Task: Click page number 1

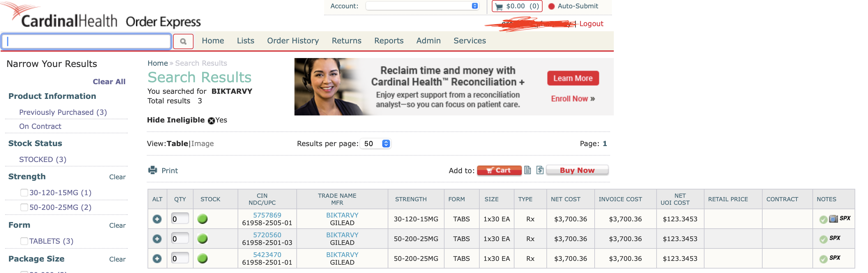Action: (605, 144)
